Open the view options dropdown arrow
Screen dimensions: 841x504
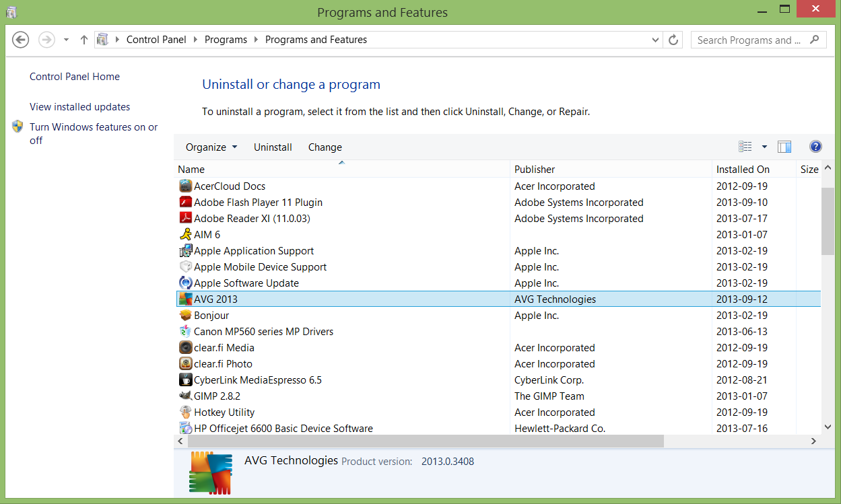(764, 147)
